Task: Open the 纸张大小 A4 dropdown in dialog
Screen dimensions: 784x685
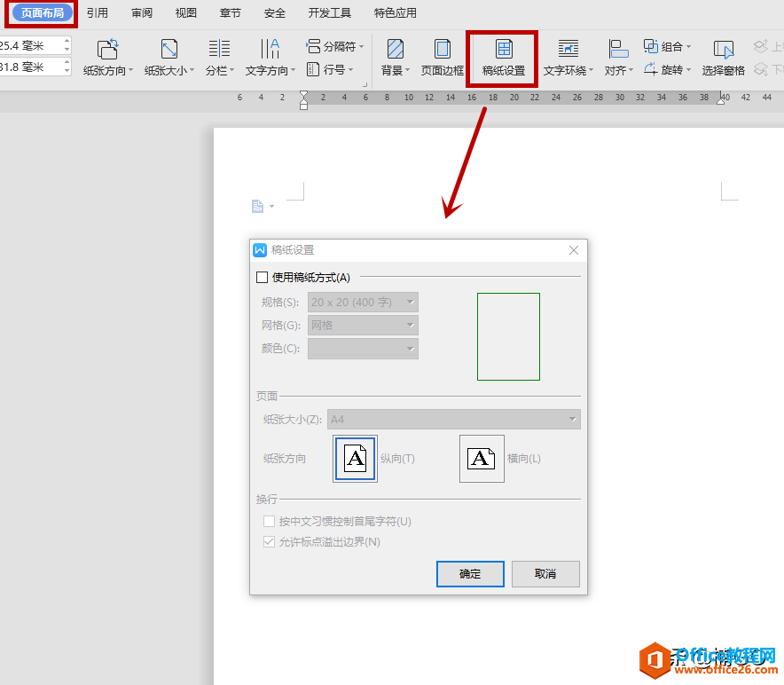Action: [454, 420]
